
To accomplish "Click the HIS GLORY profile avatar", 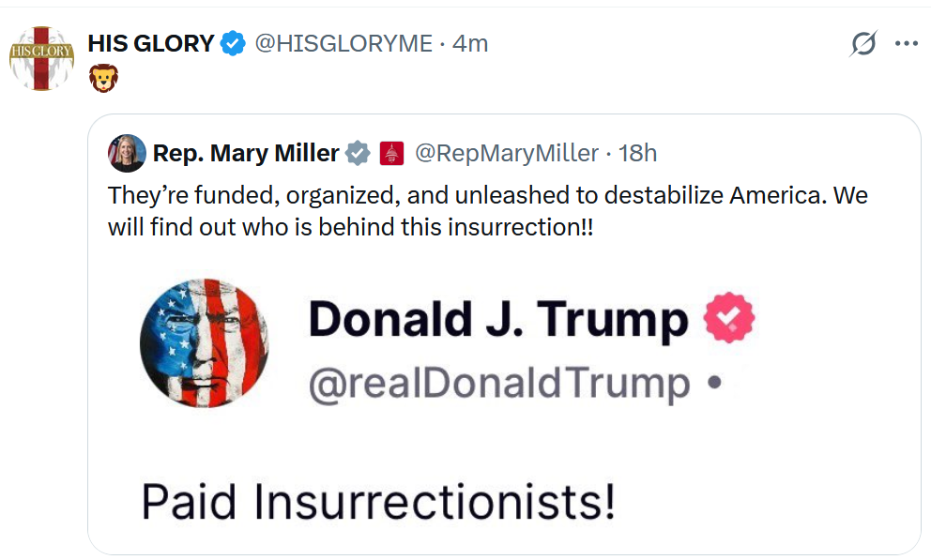I will 40,59.
